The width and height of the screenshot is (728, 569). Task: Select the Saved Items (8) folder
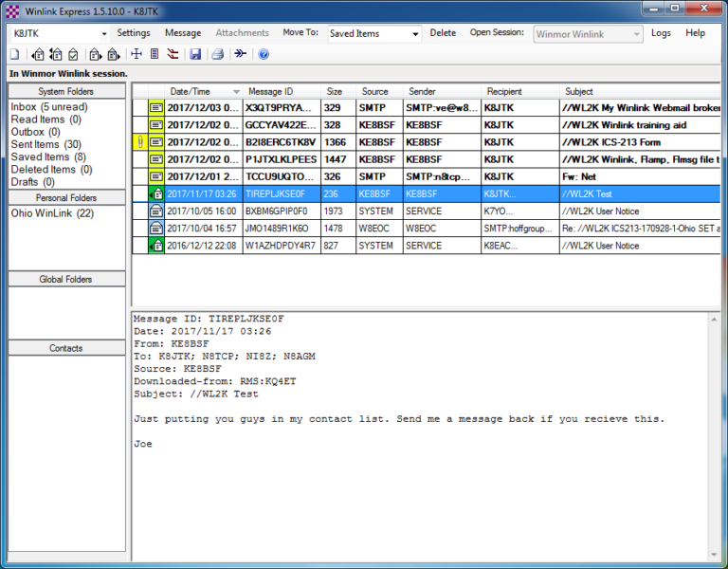(48, 157)
